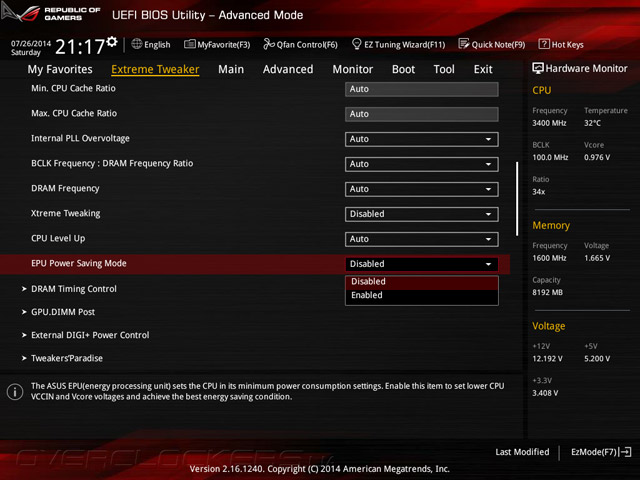This screenshot has height=480, width=640.
Task: Click the Qfan Control fan icon
Action: click(x=269, y=44)
